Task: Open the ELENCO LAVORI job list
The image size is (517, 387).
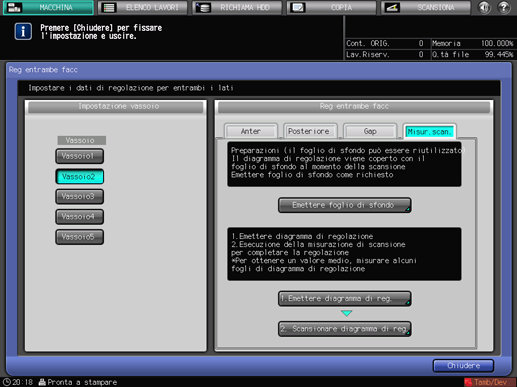Action: pyautogui.click(x=143, y=8)
